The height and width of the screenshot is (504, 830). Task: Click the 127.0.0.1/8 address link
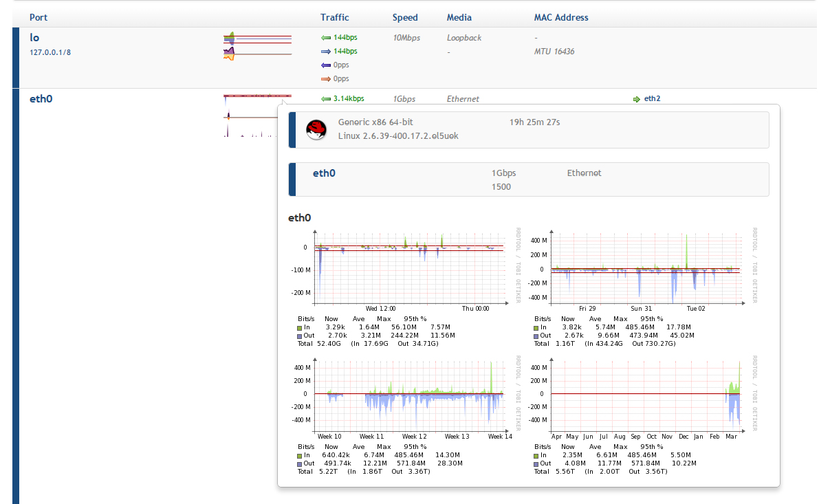click(x=49, y=52)
